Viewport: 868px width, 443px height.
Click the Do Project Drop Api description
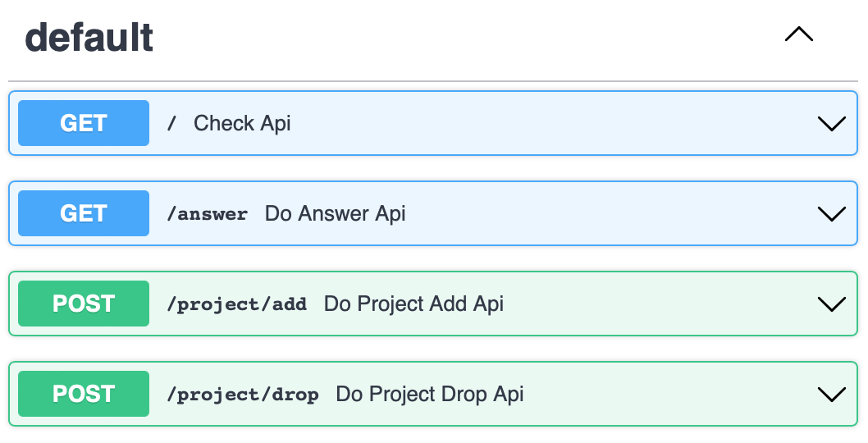click(430, 394)
